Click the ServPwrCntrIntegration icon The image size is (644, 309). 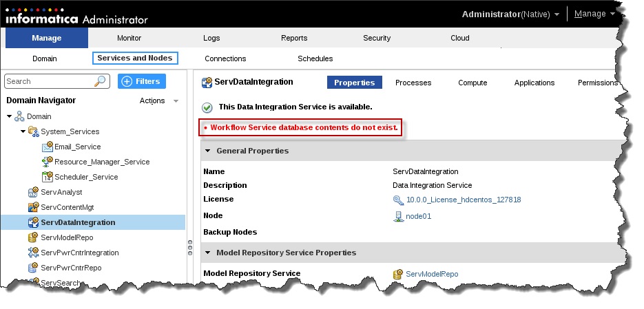pyautogui.click(x=33, y=253)
